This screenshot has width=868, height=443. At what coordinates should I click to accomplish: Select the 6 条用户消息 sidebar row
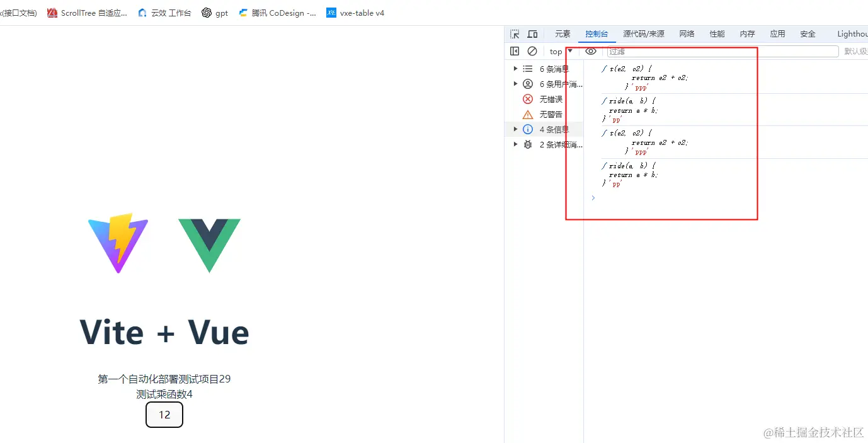click(544, 84)
